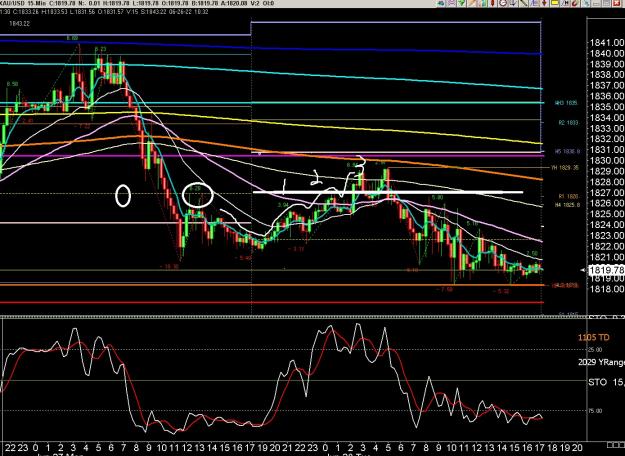Screen dimensions: 625x456
Task: Click the pink person toolbar icon
Action: [452, 3]
